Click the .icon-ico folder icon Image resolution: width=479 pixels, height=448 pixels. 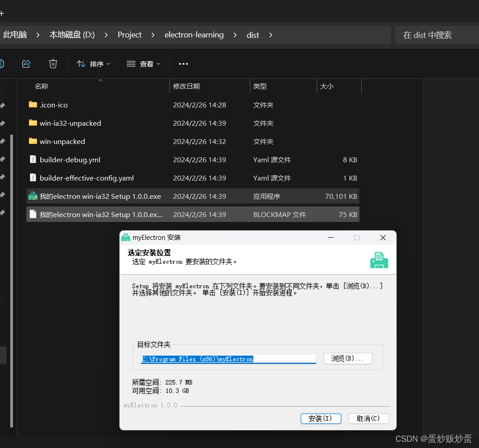[x=33, y=104]
